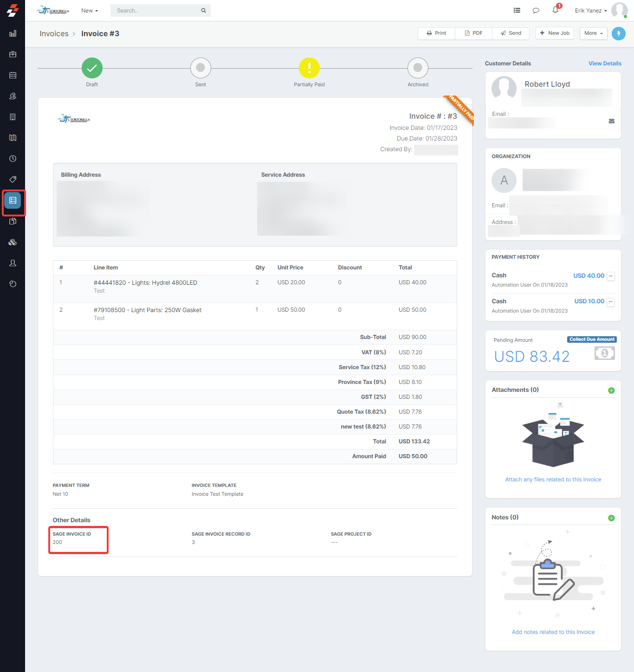
Task: Open the Erik Yanez user menu
Action: 591,11
